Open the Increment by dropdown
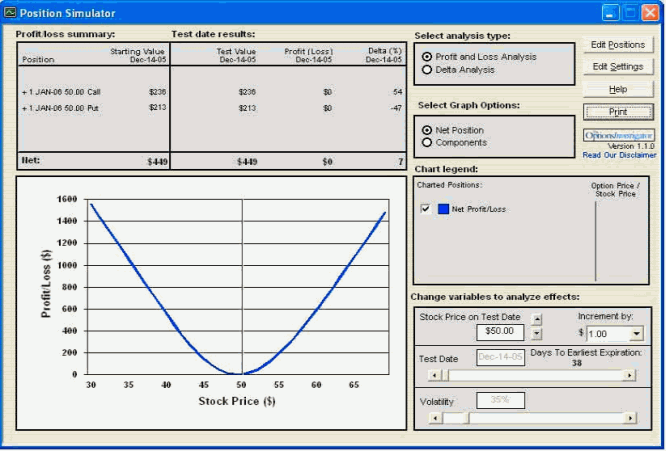 pyautogui.click(x=637, y=334)
